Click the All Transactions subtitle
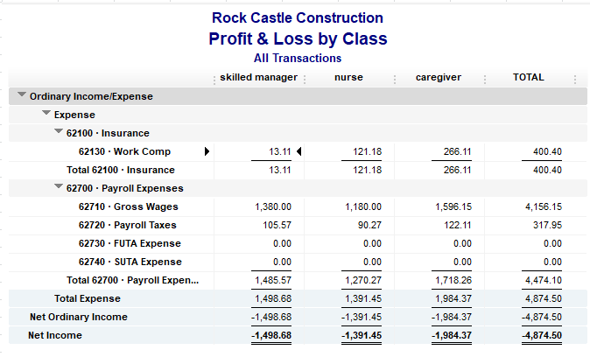 click(298, 59)
